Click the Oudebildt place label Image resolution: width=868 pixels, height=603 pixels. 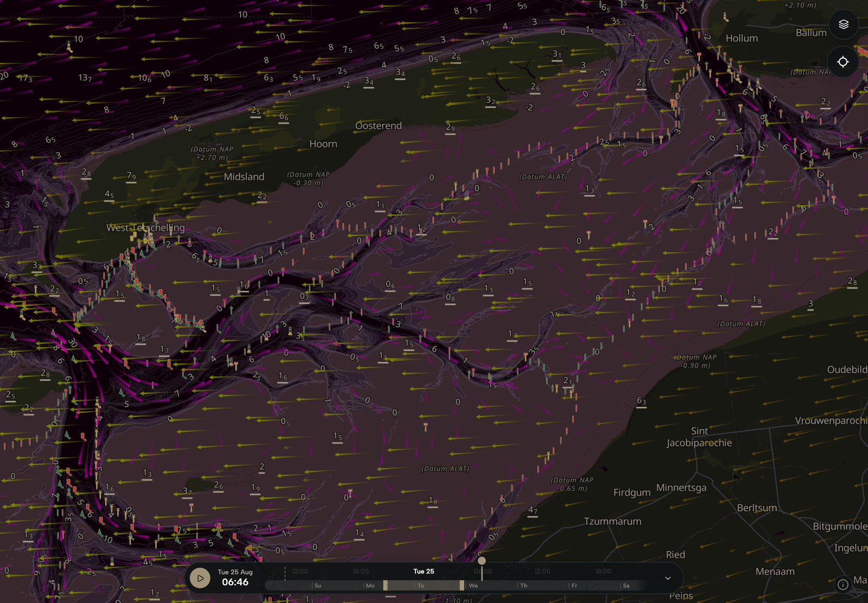click(847, 370)
